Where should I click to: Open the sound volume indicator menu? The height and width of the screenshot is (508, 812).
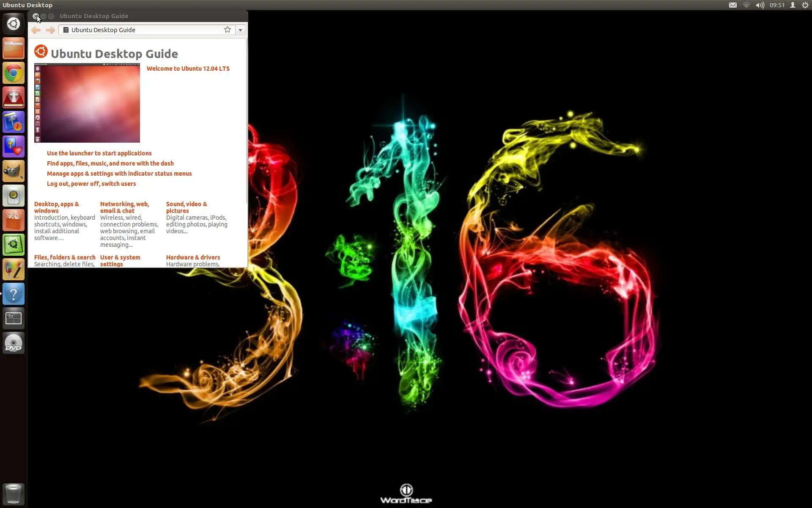click(x=760, y=5)
